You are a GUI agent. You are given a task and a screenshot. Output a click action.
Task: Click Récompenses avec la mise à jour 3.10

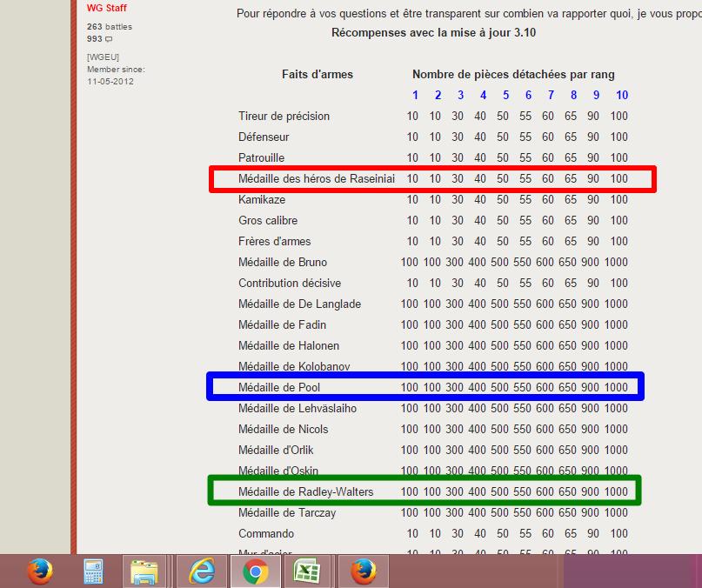(433, 33)
